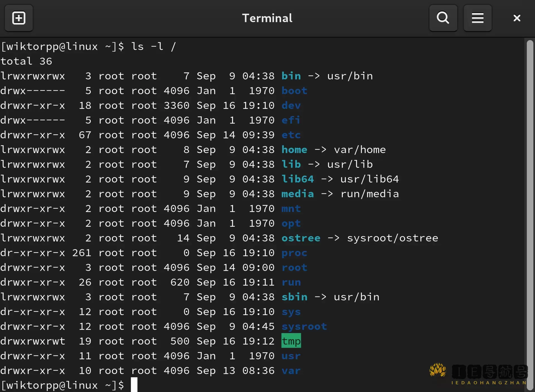
Task: Select the 'lib64' symlink name
Action: click(x=298, y=179)
